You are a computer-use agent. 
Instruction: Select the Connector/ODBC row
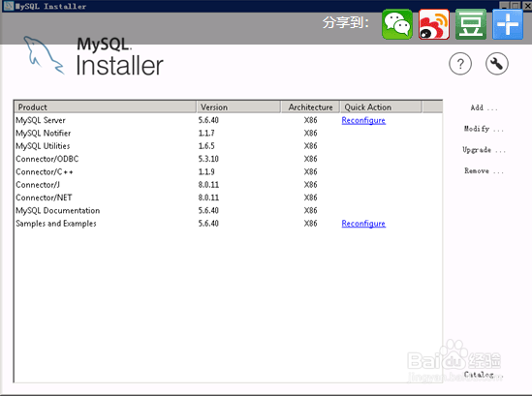point(228,159)
